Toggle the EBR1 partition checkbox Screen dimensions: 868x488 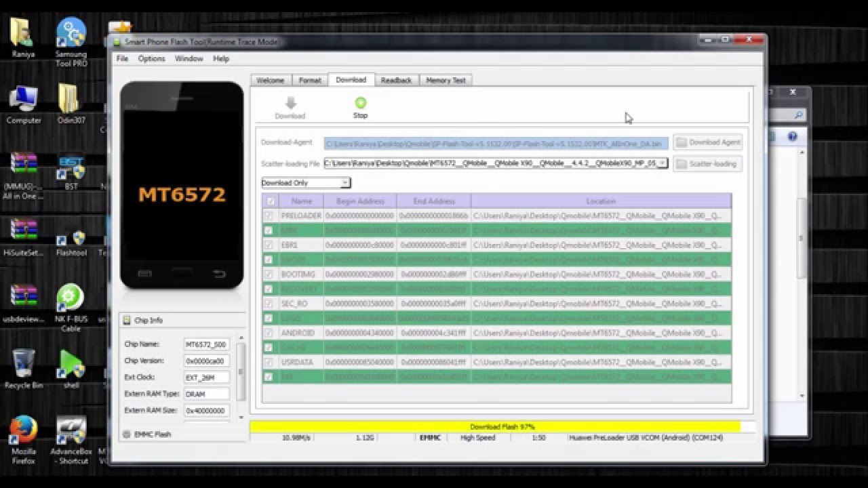click(x=269, y=245)
